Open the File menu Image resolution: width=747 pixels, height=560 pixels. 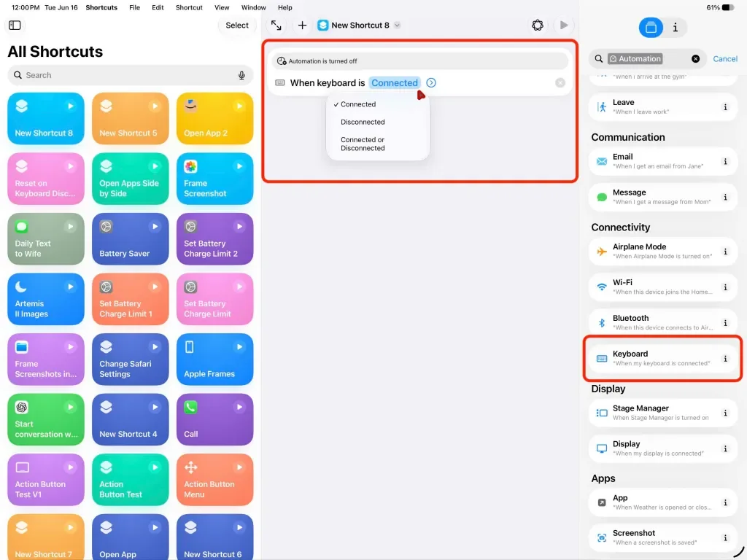[135, 7]
